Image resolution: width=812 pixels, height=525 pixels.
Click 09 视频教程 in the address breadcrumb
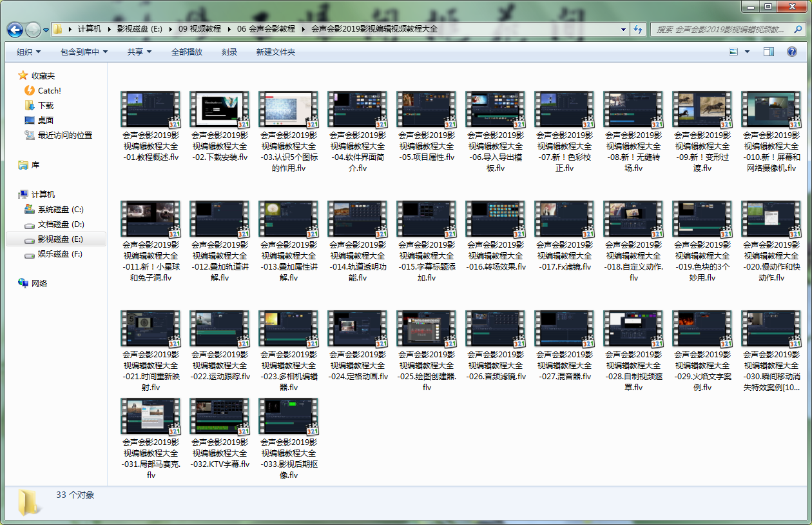200,29
